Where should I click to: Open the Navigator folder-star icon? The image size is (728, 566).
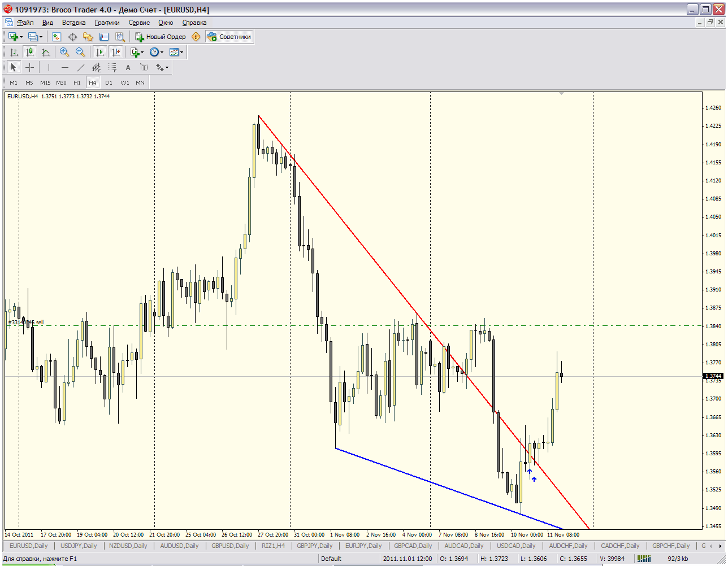pyautogui.click(x=88, y=37)
